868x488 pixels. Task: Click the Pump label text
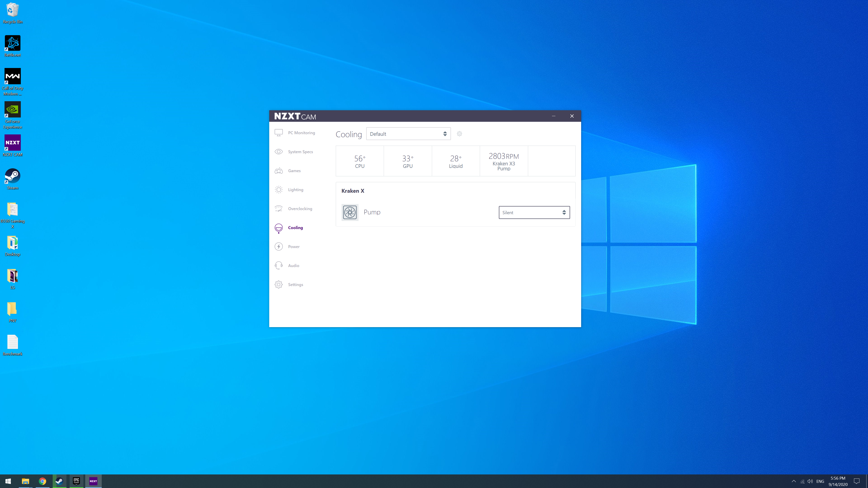coord(372,212)
